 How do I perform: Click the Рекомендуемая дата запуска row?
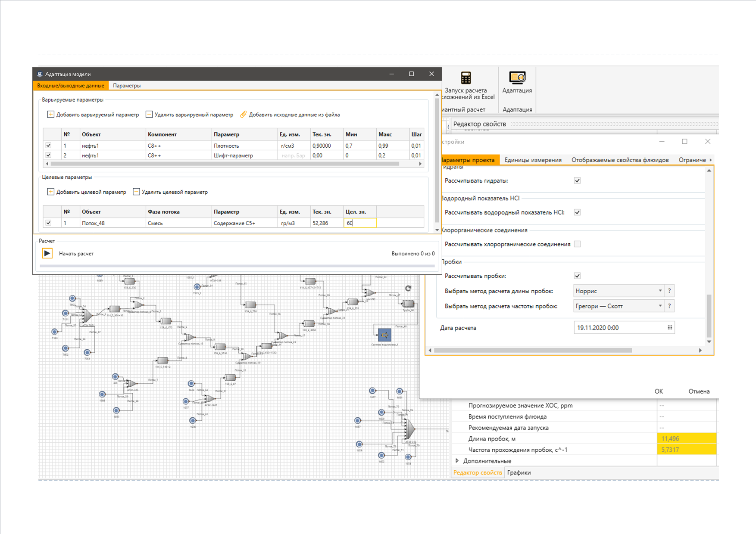(584, 428)
